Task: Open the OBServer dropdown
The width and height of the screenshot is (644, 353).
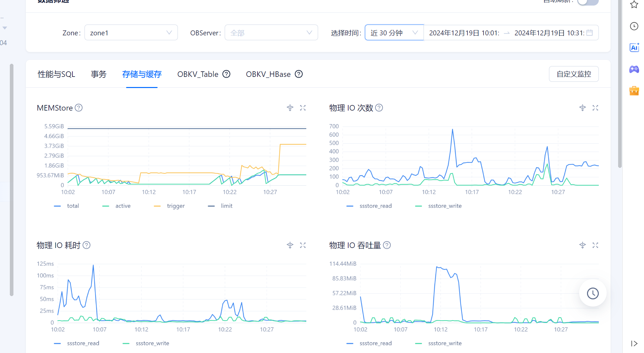Action: pyautogui.click(x=271, y=33)
